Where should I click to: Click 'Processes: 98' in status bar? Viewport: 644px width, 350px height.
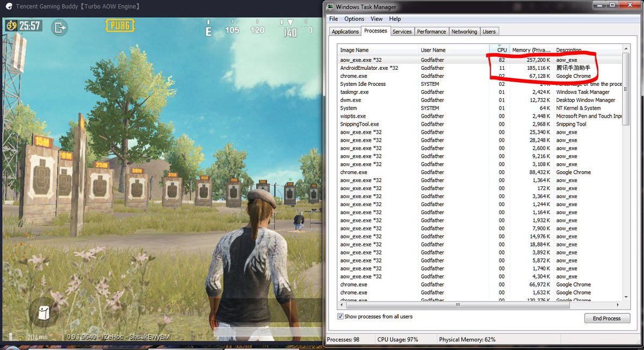point(344,340)
